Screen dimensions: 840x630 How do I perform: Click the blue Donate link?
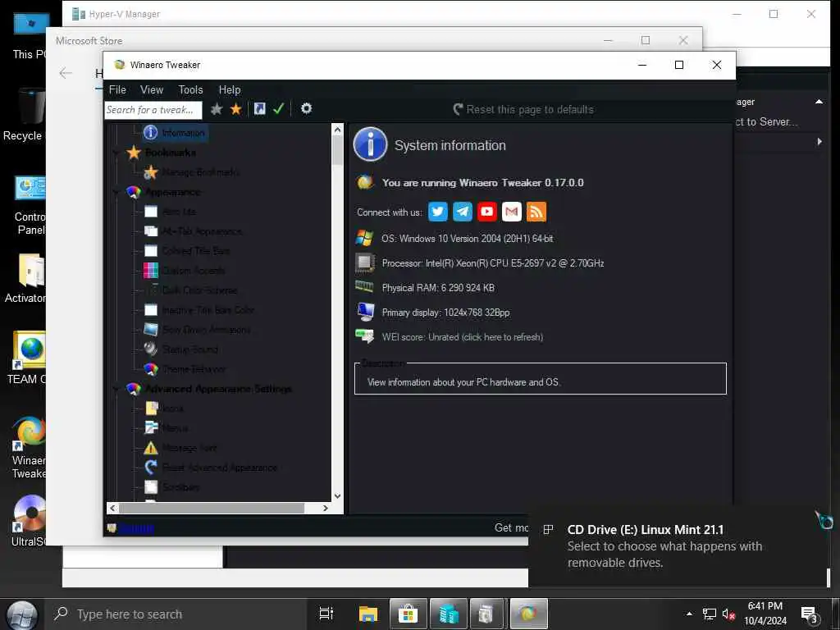(x=137, y=528)
